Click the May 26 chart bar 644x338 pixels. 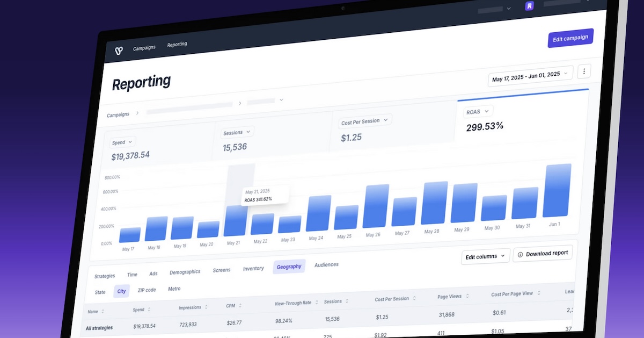click(376, 206)
